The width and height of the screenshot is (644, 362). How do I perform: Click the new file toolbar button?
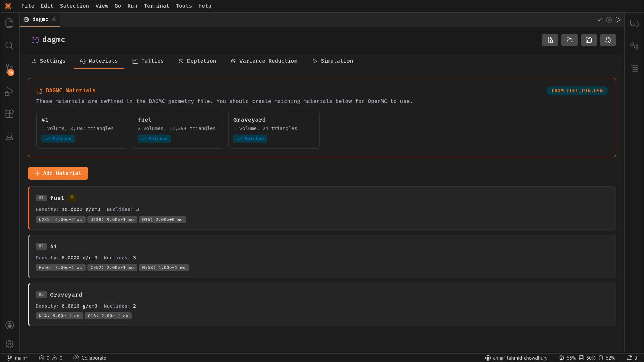[x=550, y=40]
